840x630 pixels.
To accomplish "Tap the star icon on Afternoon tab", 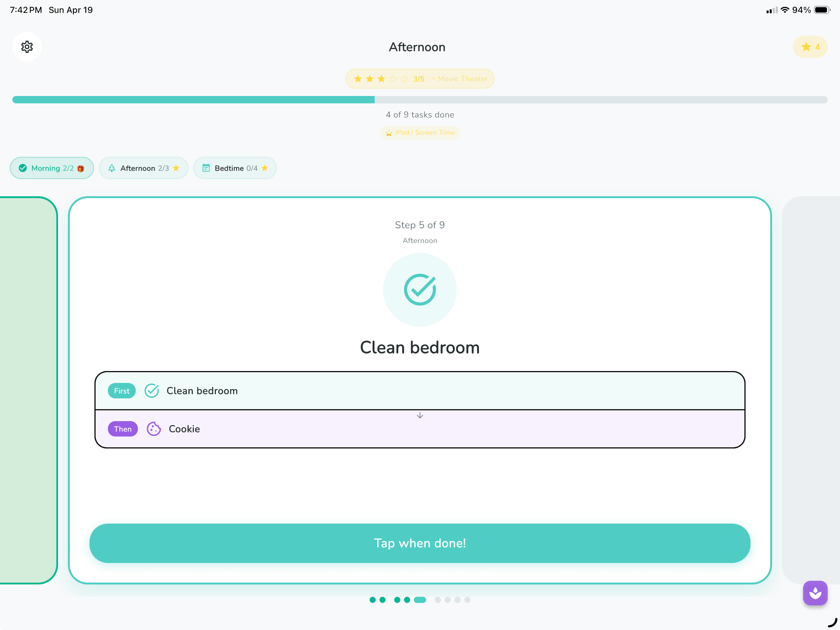I will click(176, 168).
